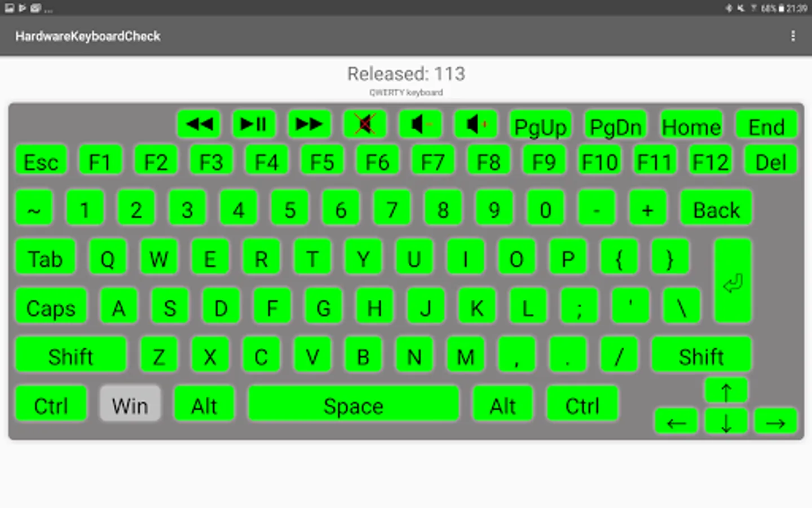Tap the F1 key
Screen dimensions: 812x508
100,160
